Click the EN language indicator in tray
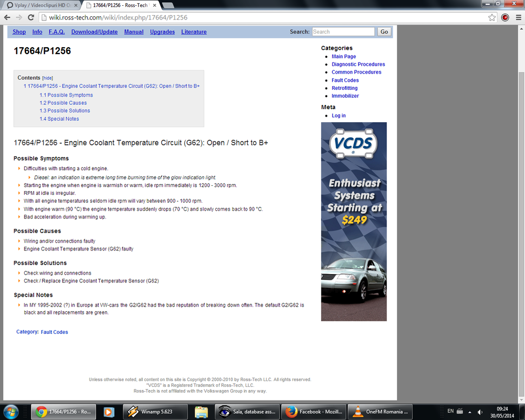The height and width of the screenshot is (420, 525). pyautogui.click(x=450, y=411)
